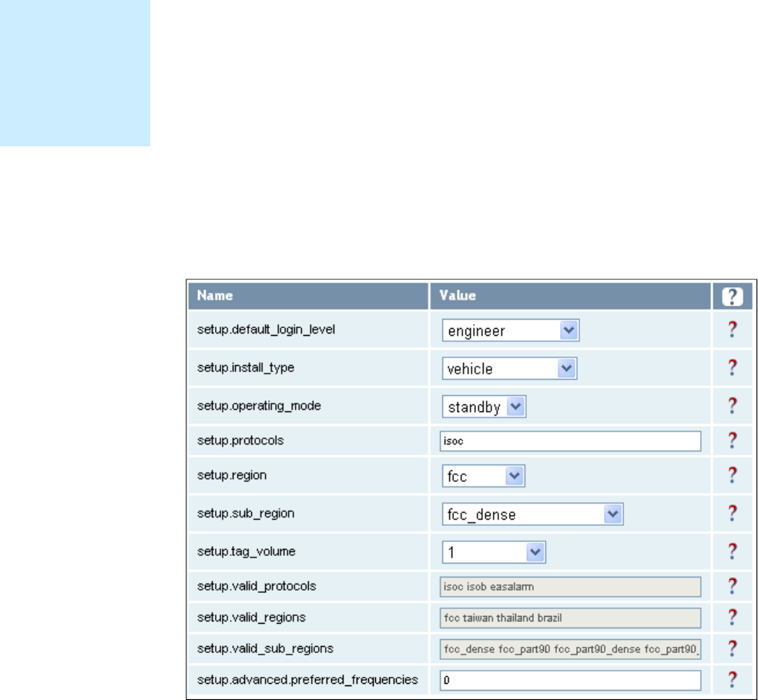This screenshot has height=700, width=758.
Task: Open the tag volume dropdown showing 1
Action: click(494, 552)
